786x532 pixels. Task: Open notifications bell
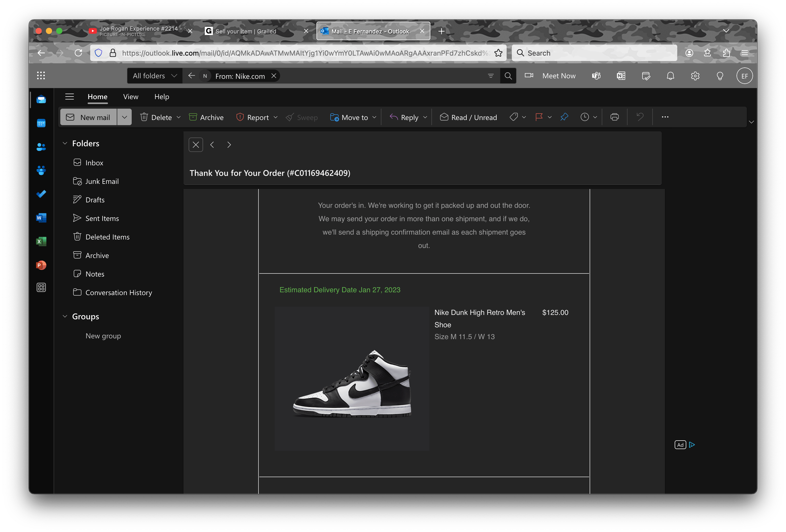670,76
